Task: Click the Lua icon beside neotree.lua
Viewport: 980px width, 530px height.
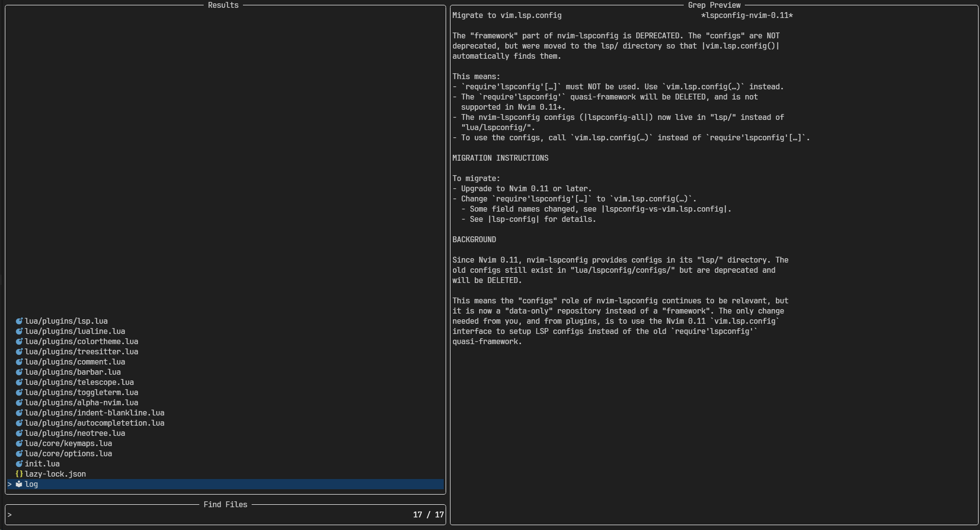Action: click(x=19, y=433)
